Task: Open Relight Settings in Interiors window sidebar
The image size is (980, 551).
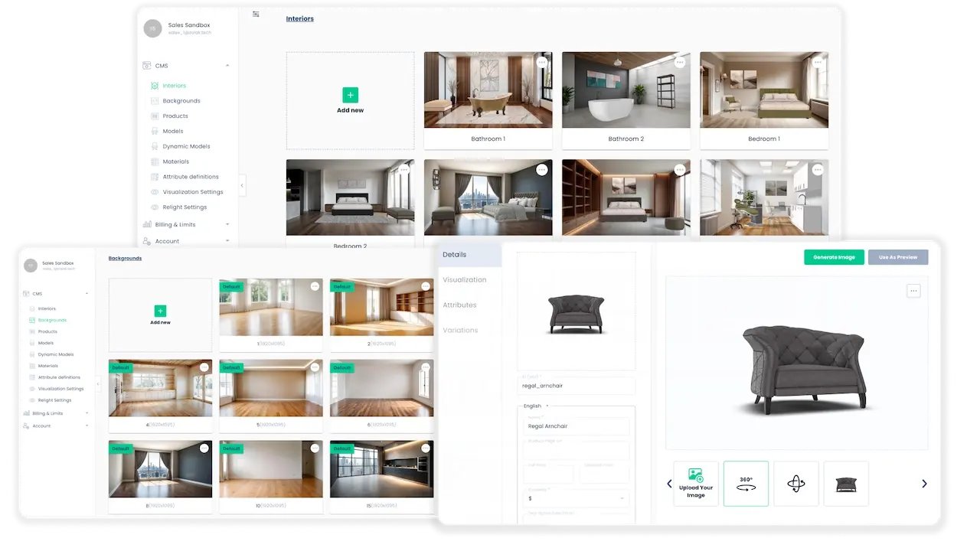Action: point(185,207)
